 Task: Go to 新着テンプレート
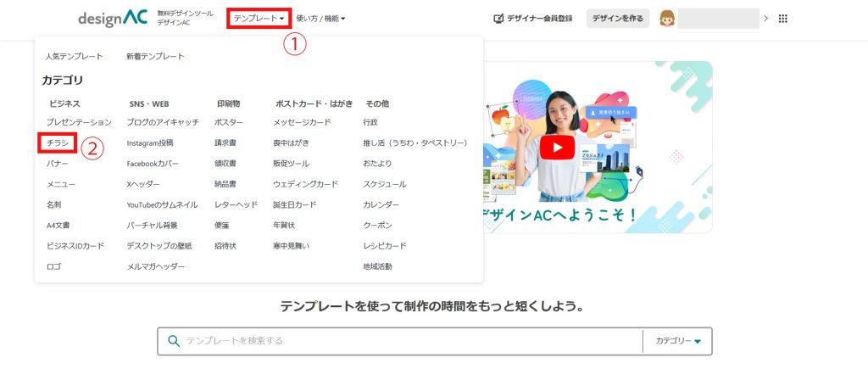(155, 56)
